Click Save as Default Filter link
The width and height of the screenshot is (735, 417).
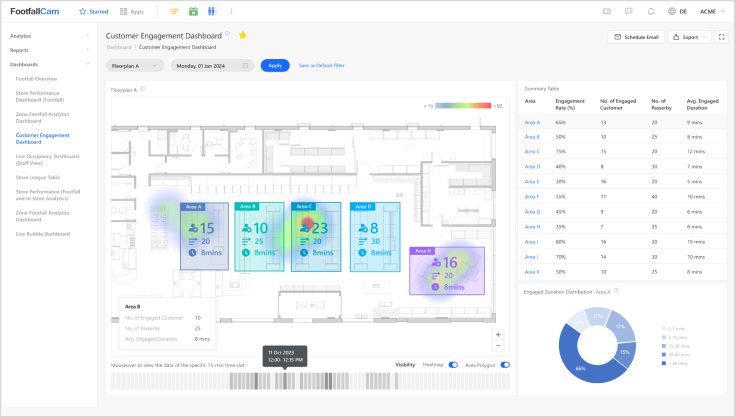click(321, 65)
